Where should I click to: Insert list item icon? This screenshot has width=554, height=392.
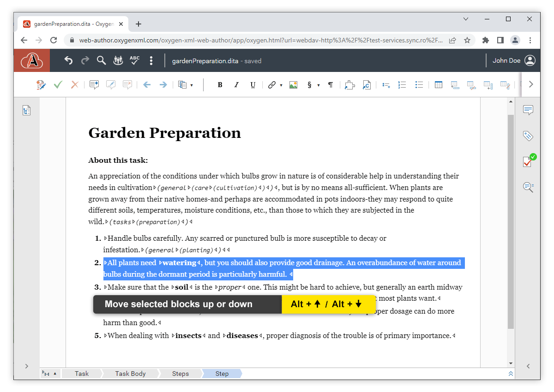click(x=386, y=85)
